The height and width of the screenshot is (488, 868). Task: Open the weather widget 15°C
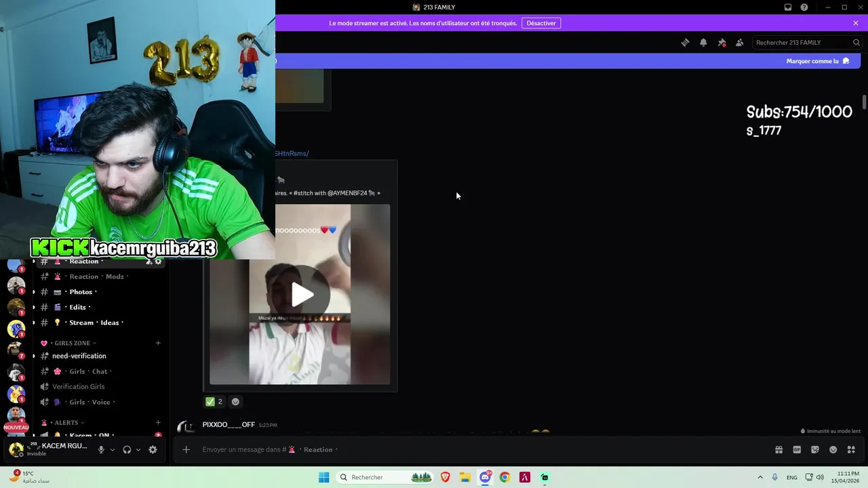31,477
